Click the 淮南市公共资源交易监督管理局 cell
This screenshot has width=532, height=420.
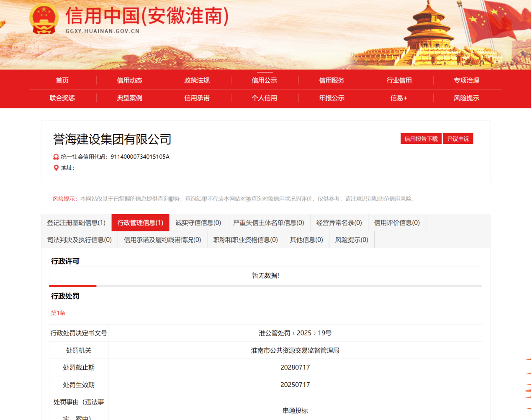pos(295,351)
